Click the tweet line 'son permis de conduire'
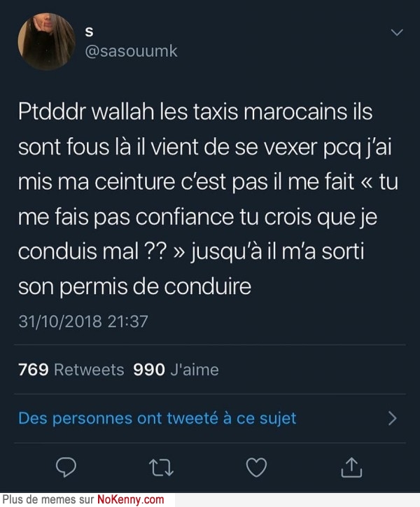Viewport: 420px width, 507px height. [134, 286]
